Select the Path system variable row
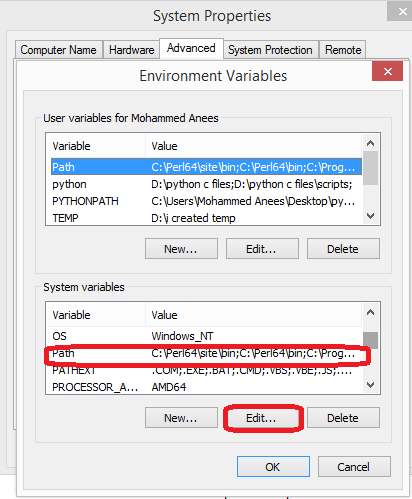This screenshot has width=412, height=499. pyautogui.click(x=204, y=353)
